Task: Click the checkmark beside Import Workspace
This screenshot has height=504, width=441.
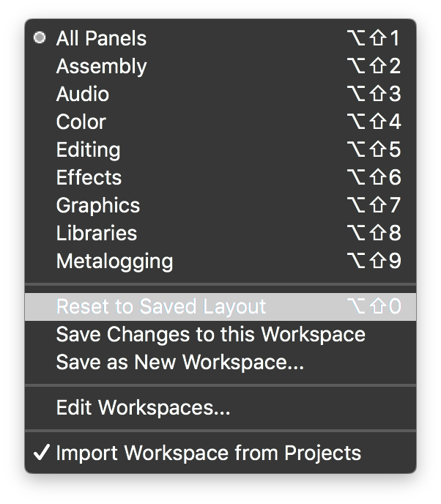Action: click(x=41, y=453)
